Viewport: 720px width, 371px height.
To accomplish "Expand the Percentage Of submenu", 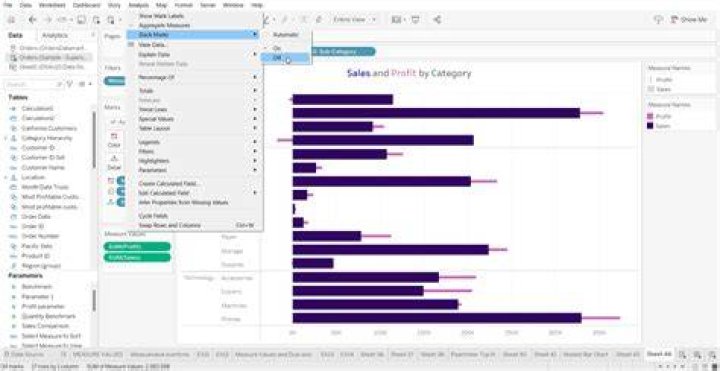I will [x=194, y=78].
